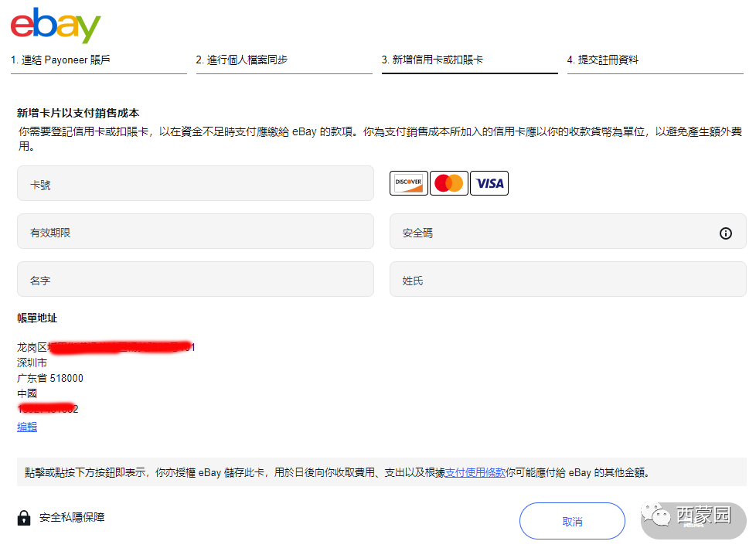Focus the 安全碼 security code field
Viewport: 756px width, 548px height.
tap(568, 231)
